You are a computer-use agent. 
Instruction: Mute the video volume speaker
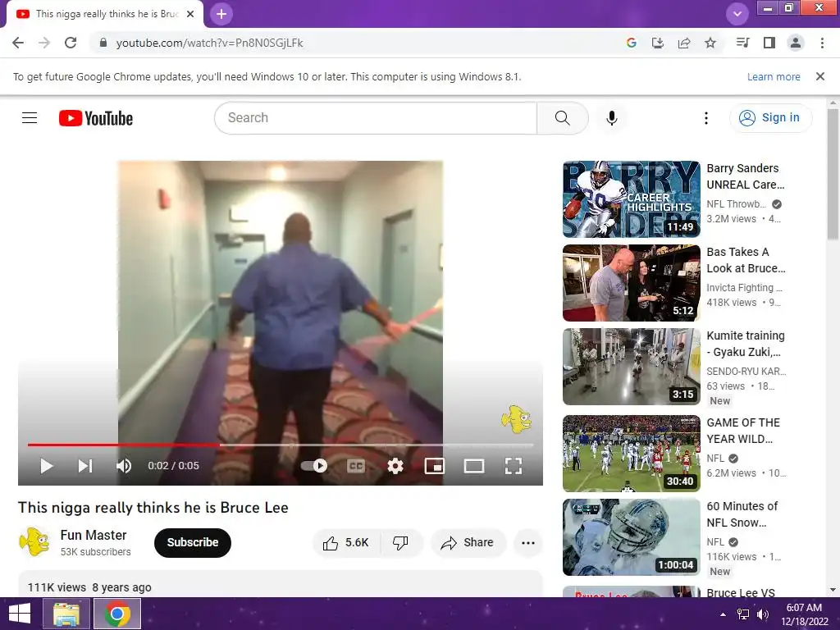tap(124, 466)
